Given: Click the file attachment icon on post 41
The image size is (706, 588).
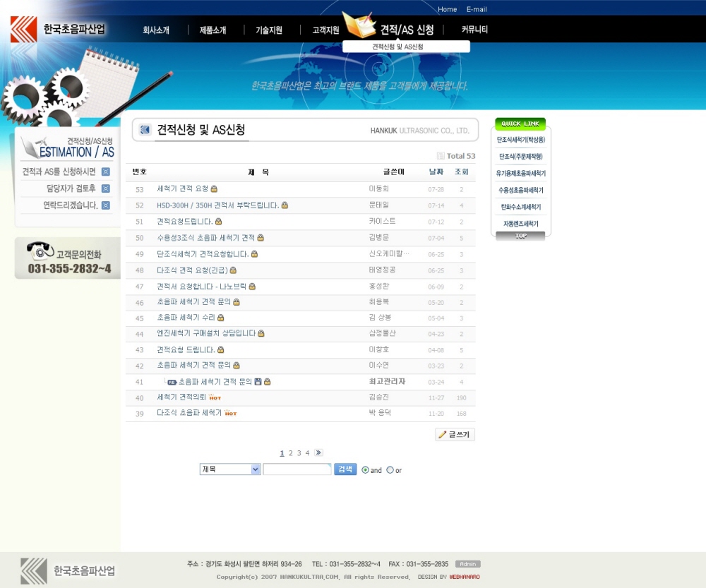Looking at the screenshot, I should pos(258,382).
